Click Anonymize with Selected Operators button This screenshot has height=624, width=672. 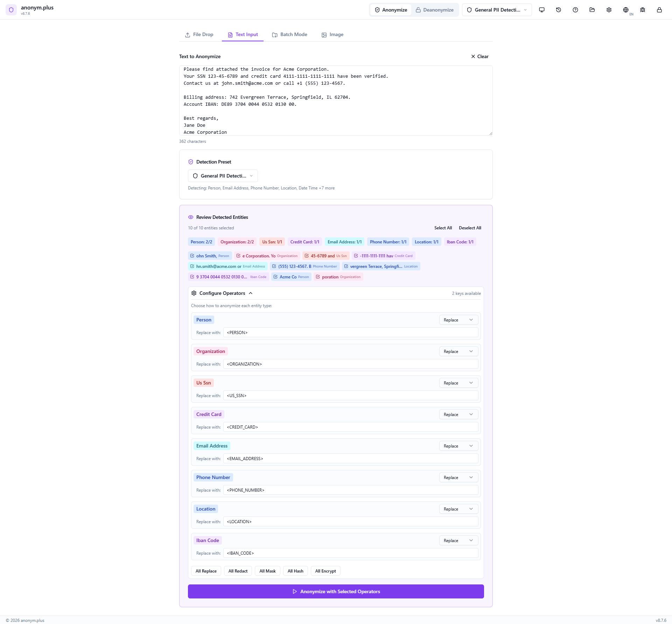click(x=336, y=591)
